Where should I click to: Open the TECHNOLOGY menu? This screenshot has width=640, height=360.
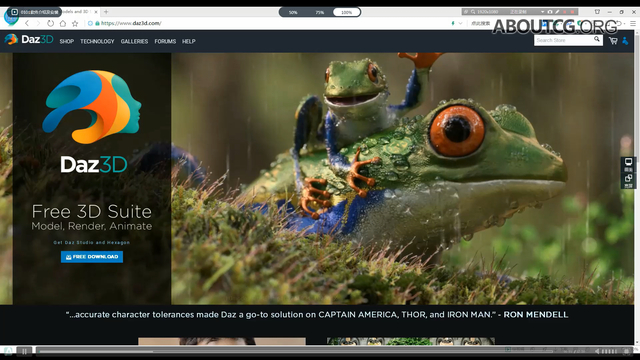coord(97,41)
